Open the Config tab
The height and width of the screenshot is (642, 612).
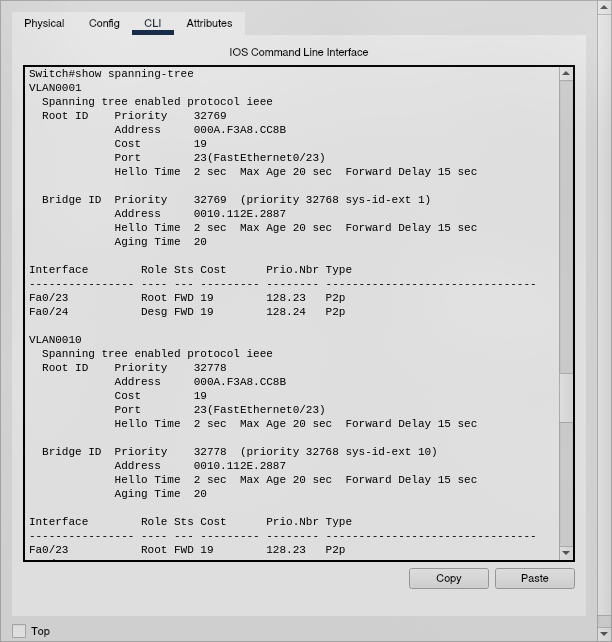[x=104, y=23]
